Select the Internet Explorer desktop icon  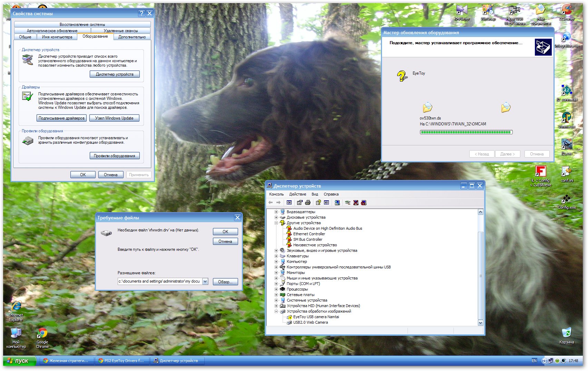16,312
